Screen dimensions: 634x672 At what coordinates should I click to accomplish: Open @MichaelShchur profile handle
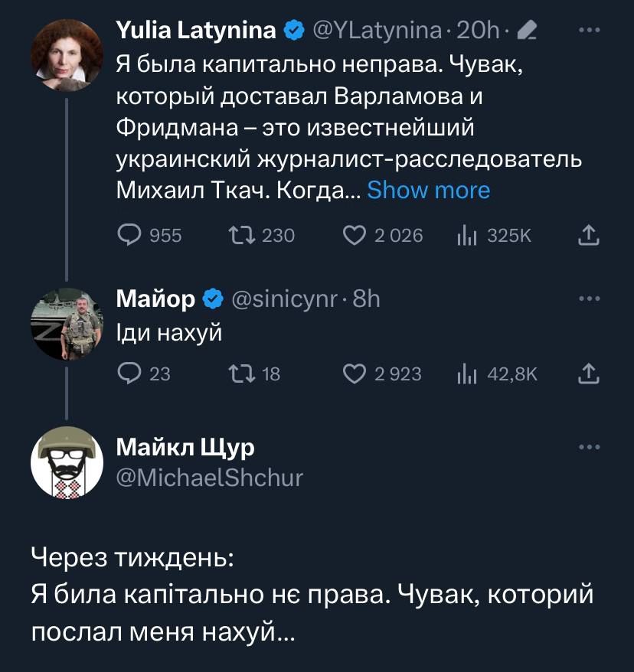pyautogui.click(x=209, y=478)
